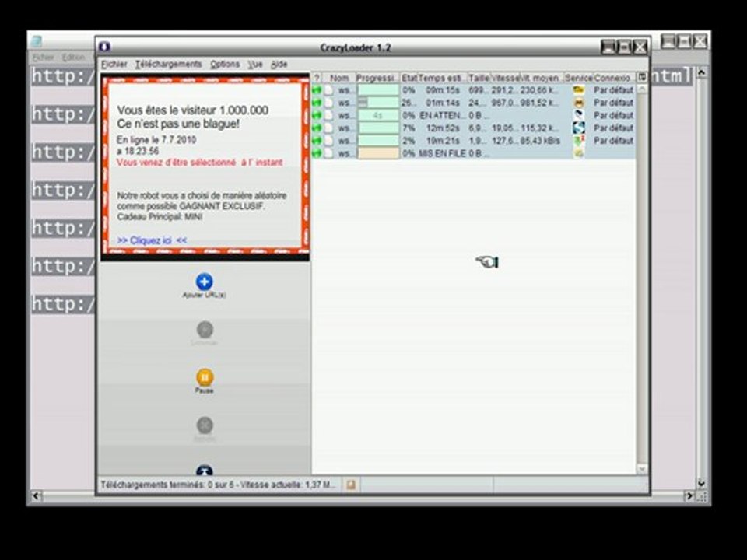Click the background window's scroll-right arrow

click(689, 496)
